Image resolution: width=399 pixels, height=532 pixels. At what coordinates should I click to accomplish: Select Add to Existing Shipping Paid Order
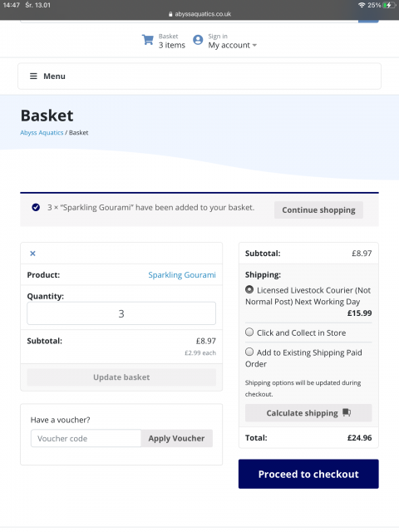click(x=249, y=352)
